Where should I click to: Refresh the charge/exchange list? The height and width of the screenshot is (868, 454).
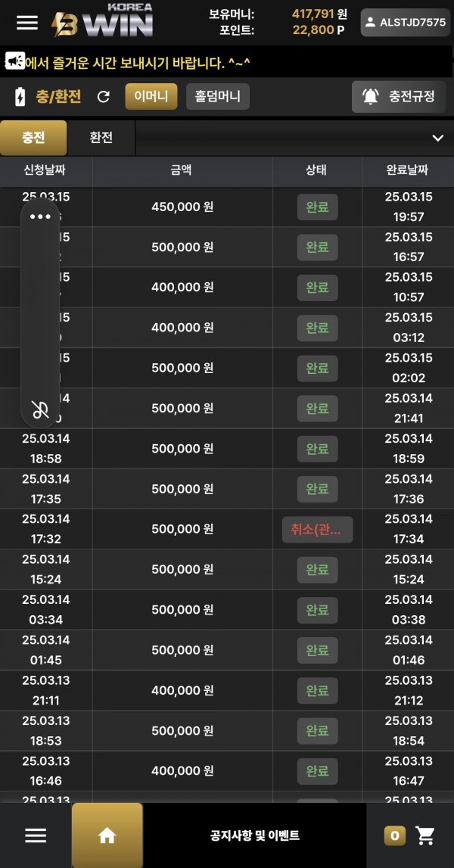point(104,97)
